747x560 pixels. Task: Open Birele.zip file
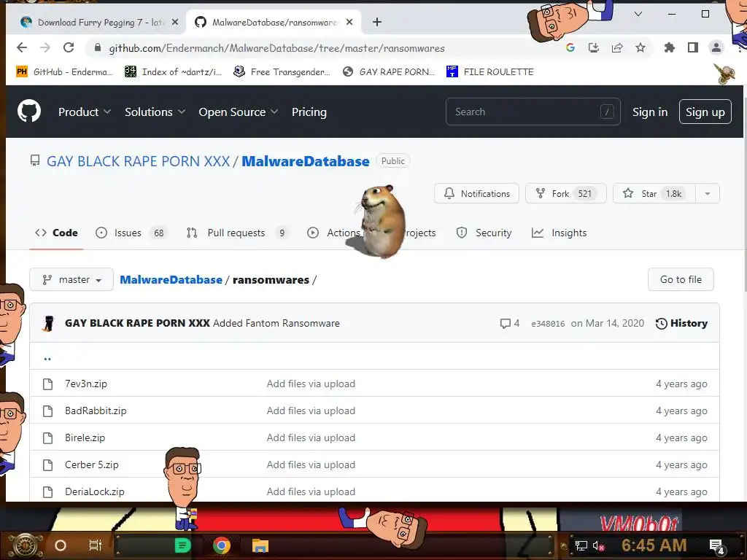pyautogui.click(x=85, y=438)
